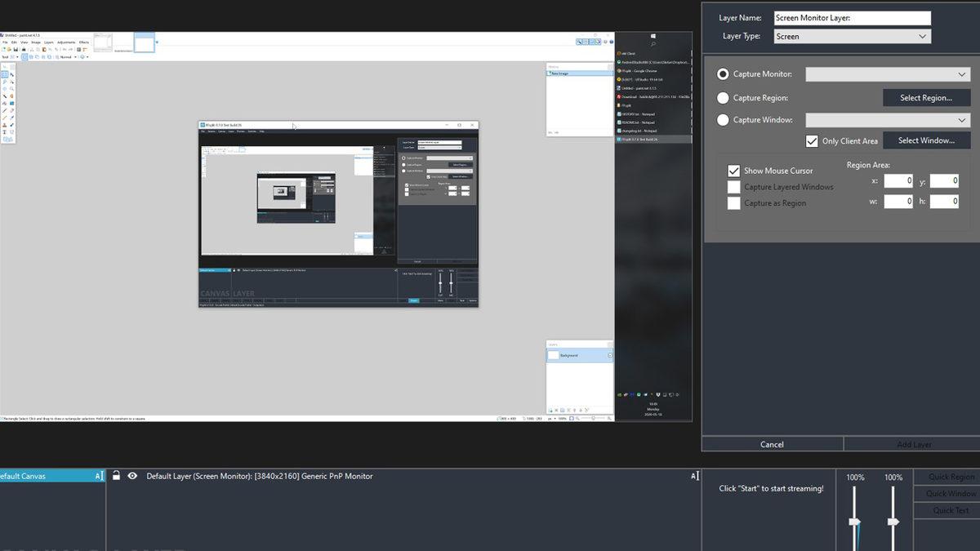
Task: Enable the Capture Layered Windows checkbox
Action: (734, 186)
